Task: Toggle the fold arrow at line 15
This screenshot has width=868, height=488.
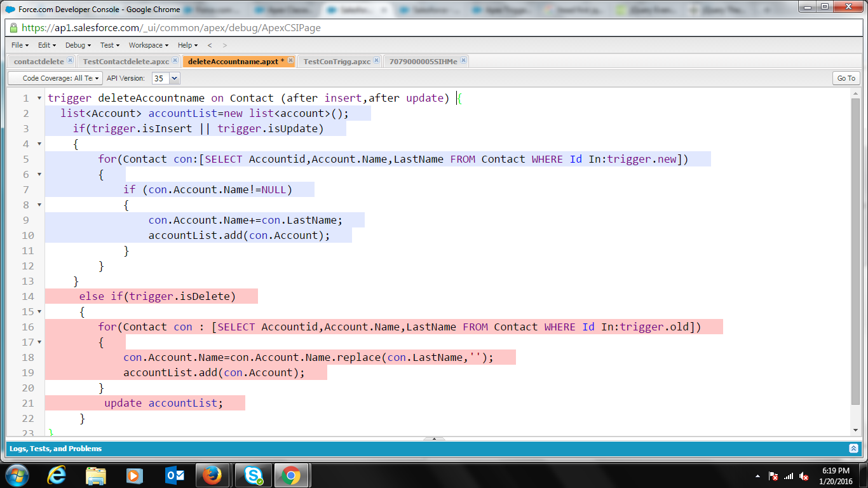Action: pyautogui.click(x=39, y=312)
